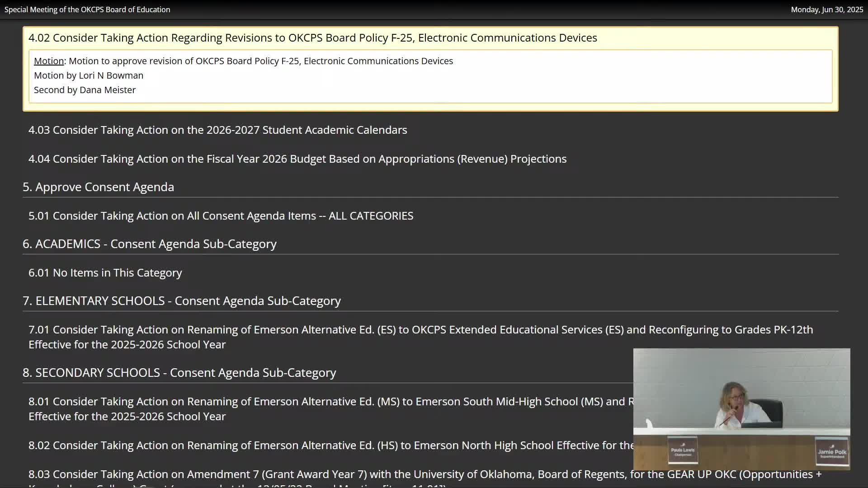Click the Jamie Polk name placard

click(831, 452)
